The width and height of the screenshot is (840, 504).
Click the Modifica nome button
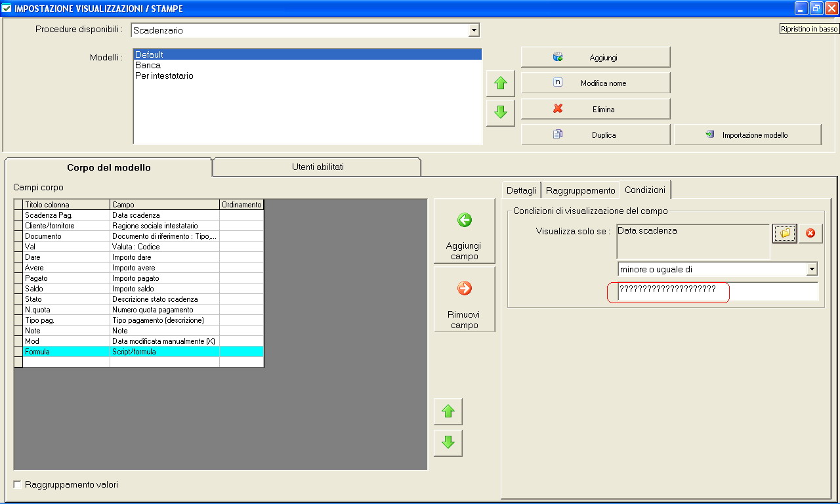[596, 83]
